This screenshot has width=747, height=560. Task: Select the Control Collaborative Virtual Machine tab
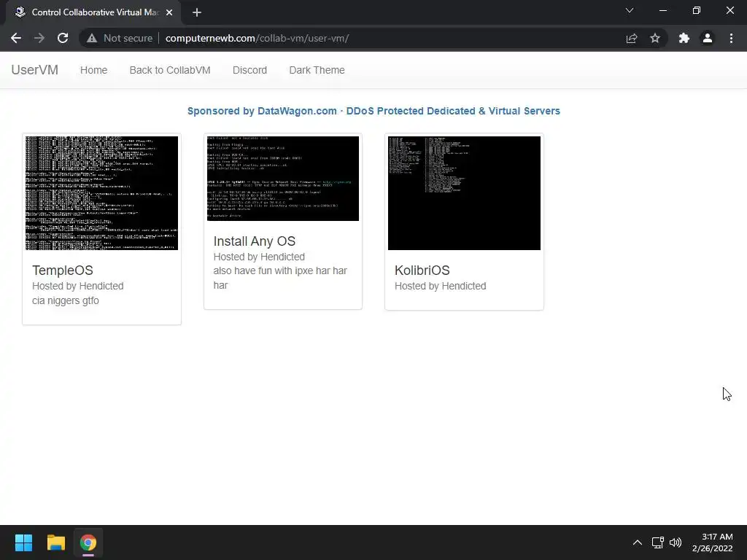click(94, 12)
